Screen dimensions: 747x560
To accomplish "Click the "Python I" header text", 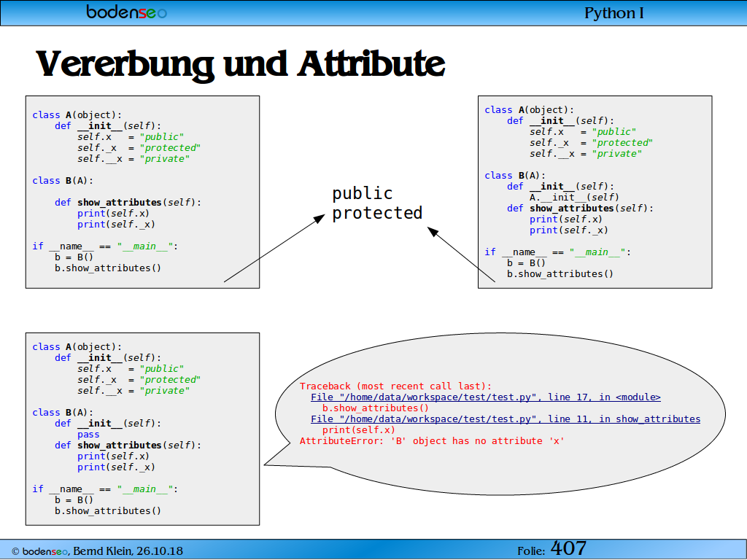I will pos(614,13).
